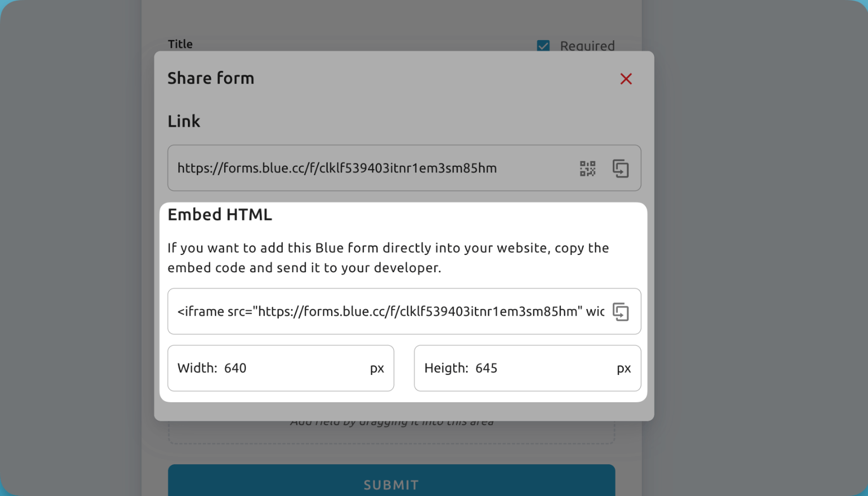Viewport: 868px width, 496px height.
Task: Toggle the Required checkbox
Action: [x=543, y=46]
